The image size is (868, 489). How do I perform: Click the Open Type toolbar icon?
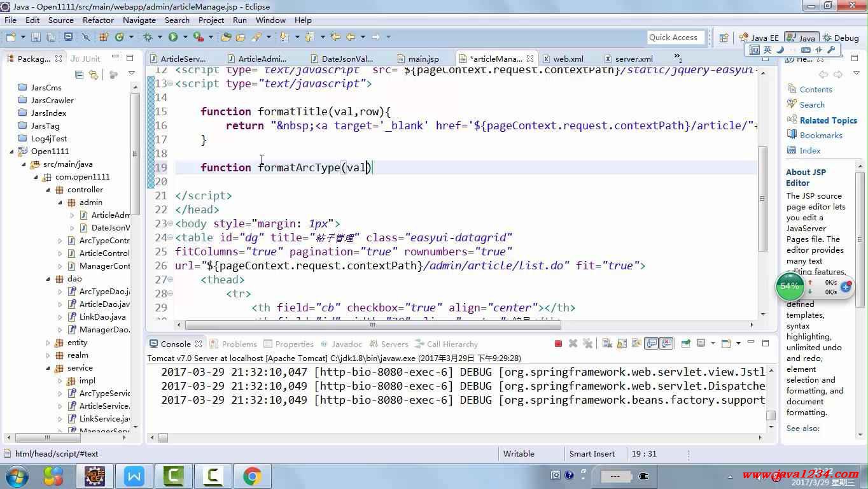pyautogui.click(x=226, y=38)
